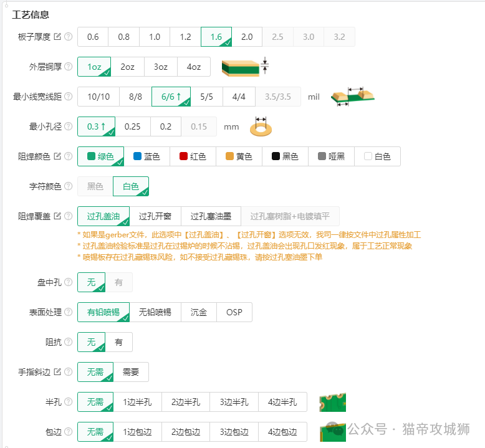This screenshot has width=485, height=448.
Task: Select OSP surface finish
Action: (234, 312)
